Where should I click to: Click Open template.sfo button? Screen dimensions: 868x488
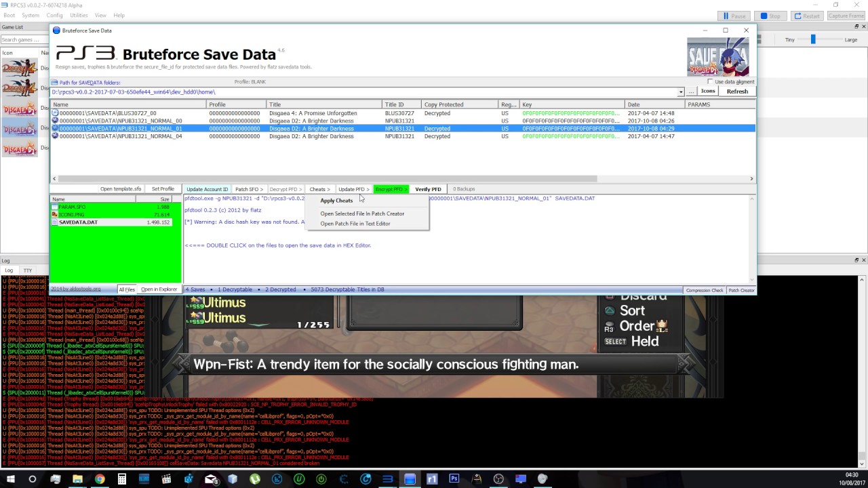[121, 189]
